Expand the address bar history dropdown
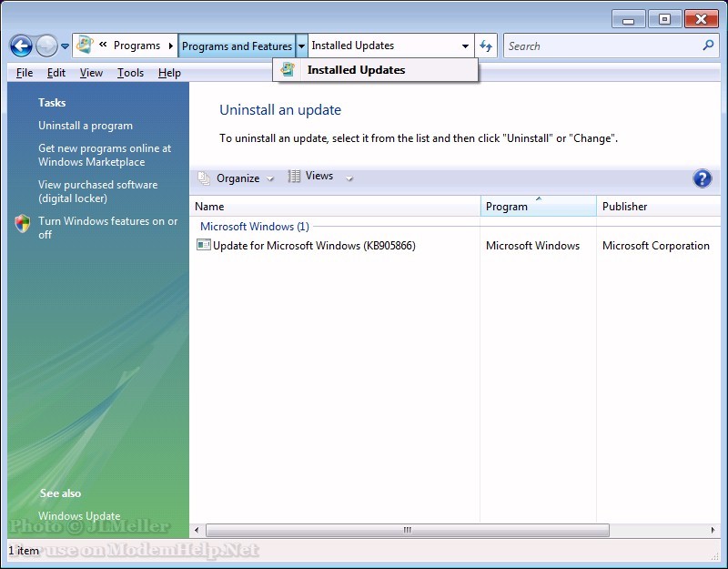Image resolution: width=728 pixels, height=569 pixels. pyautogui.click(x=466, y=46)
